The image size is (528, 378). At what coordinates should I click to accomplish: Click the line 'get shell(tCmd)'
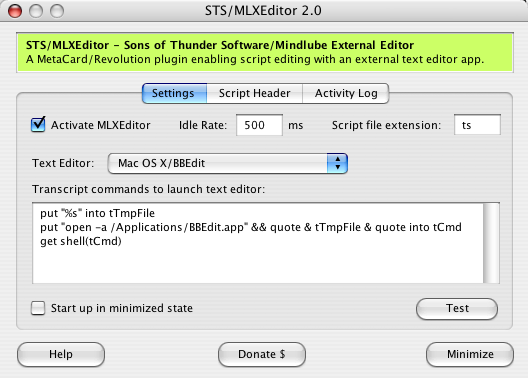coord(81,241)
